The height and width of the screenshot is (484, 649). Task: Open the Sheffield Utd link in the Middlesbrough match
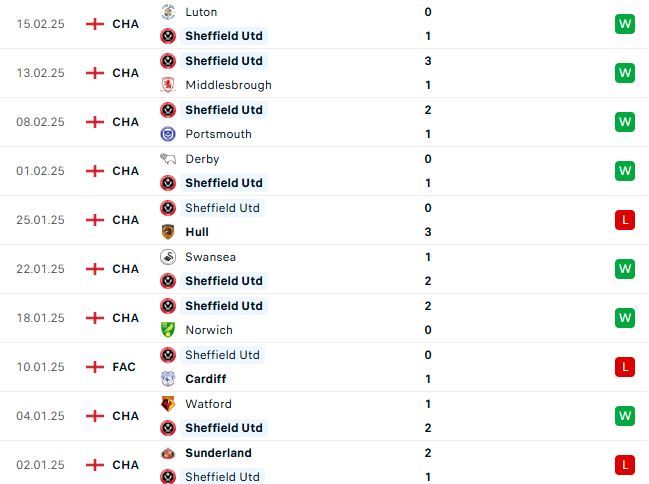point(224,61)
